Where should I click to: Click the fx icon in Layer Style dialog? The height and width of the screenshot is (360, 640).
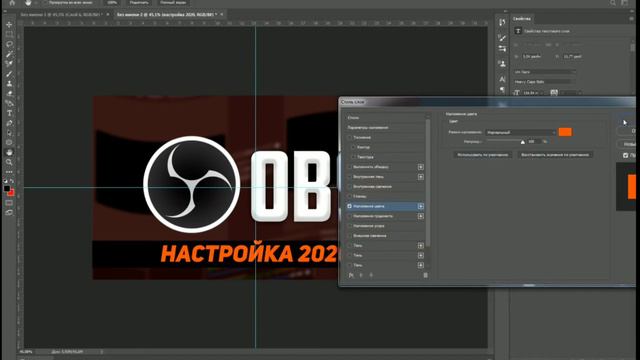pos(351,275)
